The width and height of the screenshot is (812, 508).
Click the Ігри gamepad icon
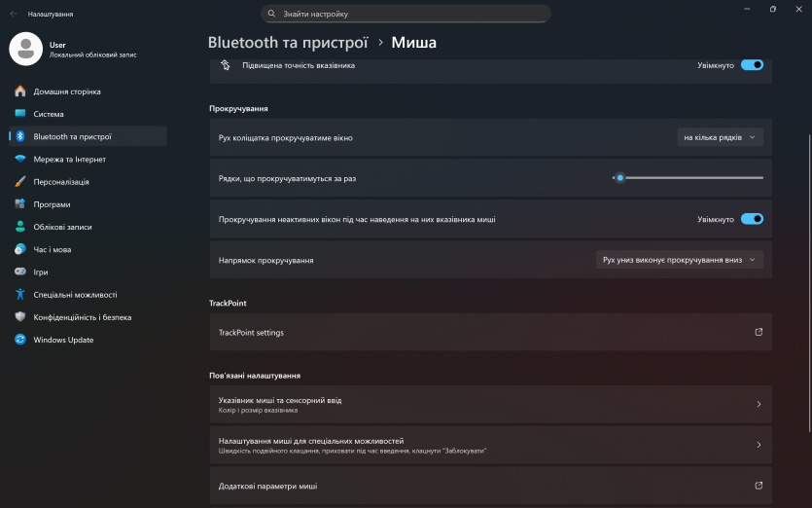19,272
